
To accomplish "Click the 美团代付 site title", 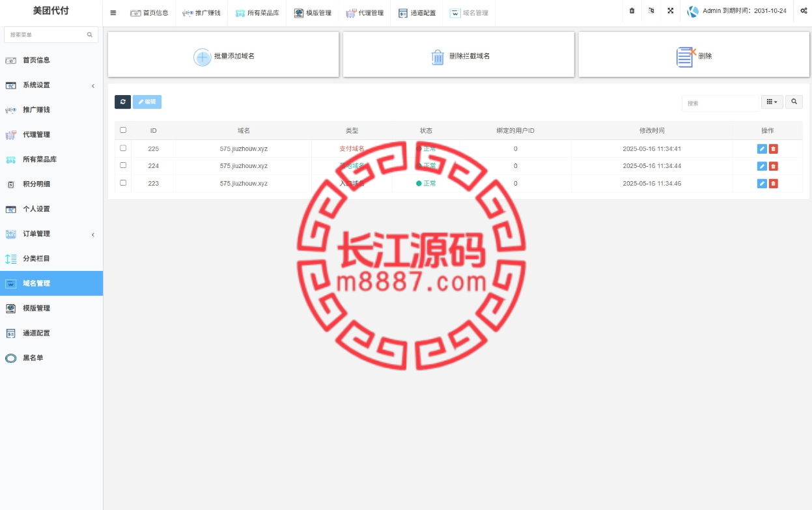I will point(51,11).
